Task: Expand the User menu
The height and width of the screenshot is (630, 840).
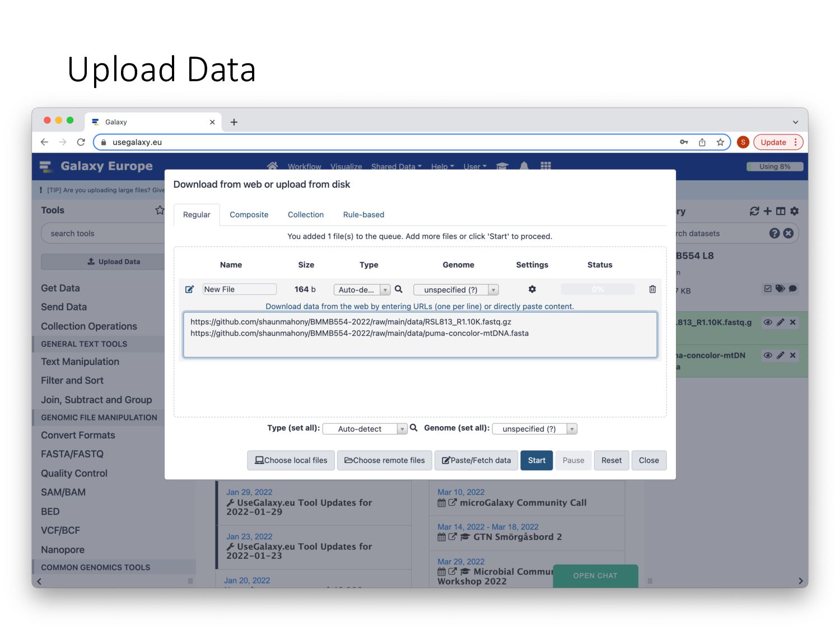Action: click(475, 166)
